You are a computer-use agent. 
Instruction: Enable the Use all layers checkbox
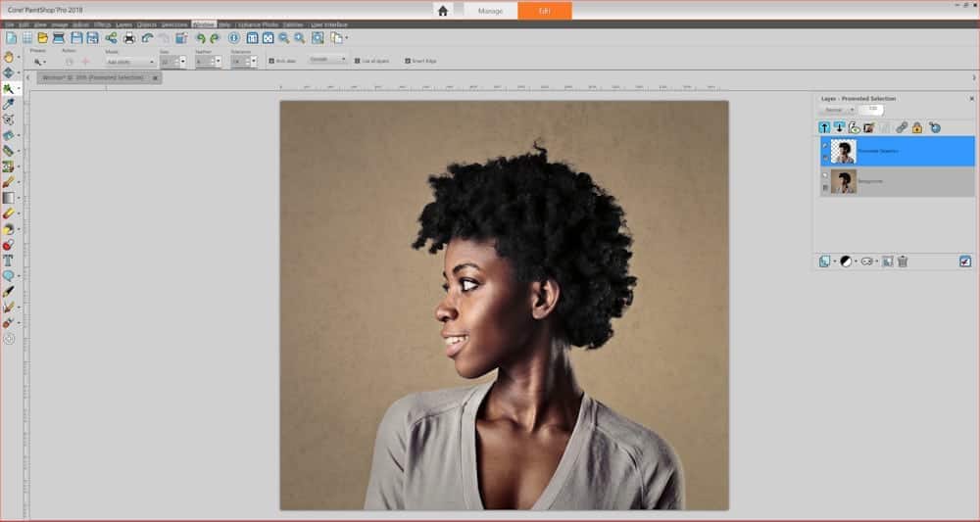(357, 61)
